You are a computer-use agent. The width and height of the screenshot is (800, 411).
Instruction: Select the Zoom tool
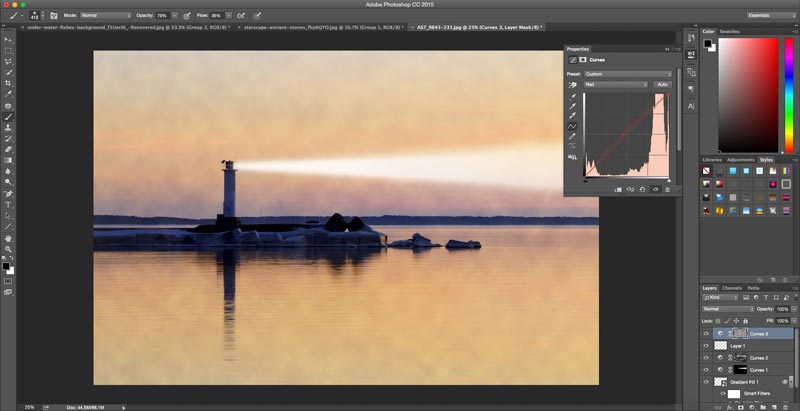[9, 249]
